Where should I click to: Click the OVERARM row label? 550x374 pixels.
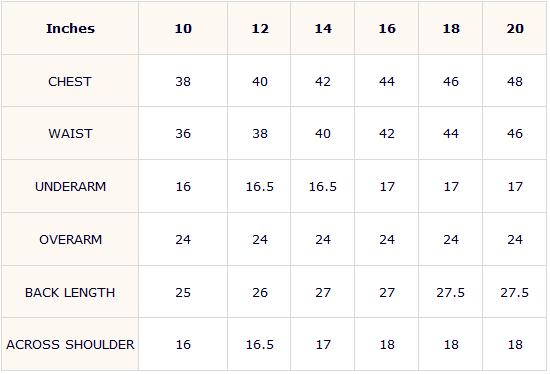coord(71,240)
